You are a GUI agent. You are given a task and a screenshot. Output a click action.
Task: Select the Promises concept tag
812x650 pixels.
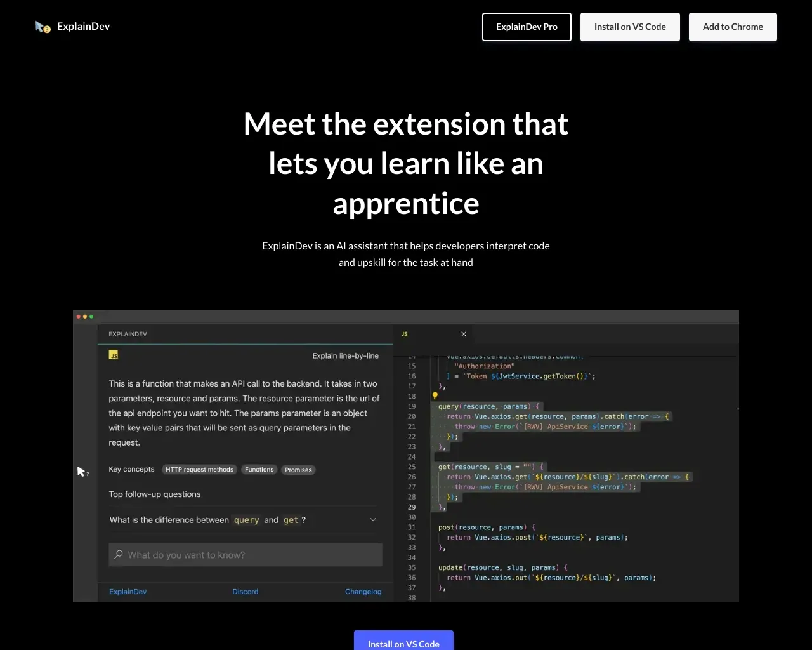click(298, 470)
